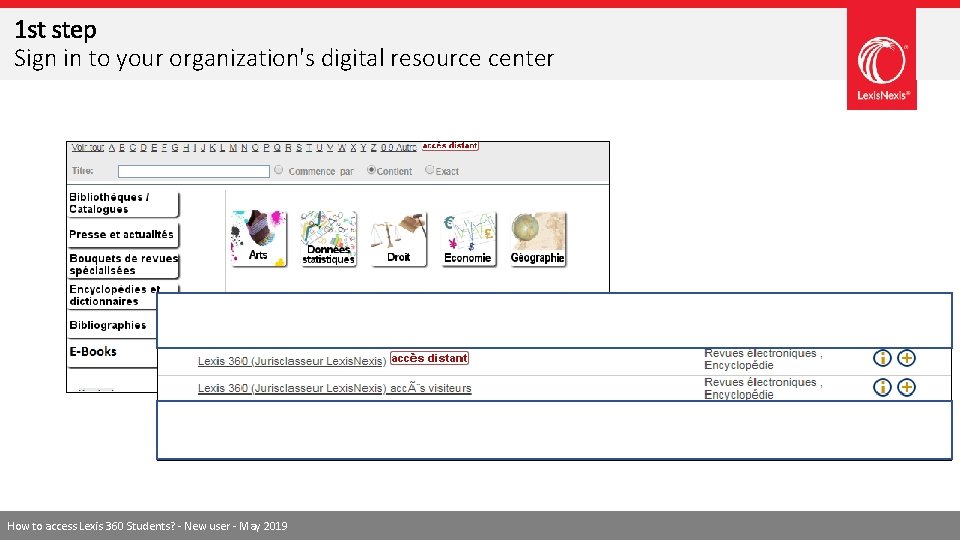Open the E-Books category

coord(112,353)
